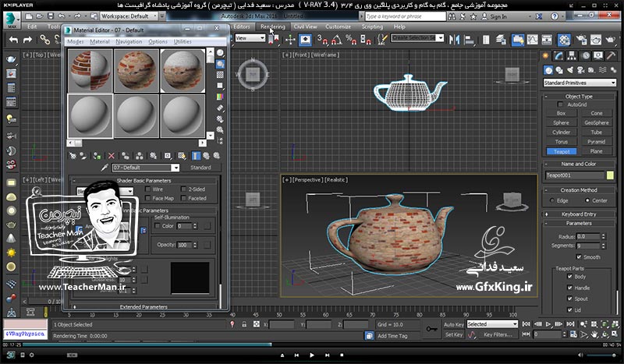Viewport: 624px width, 364px height.
Task: Click Selection Lock toggle padlock icon
Action: point(244,324)
